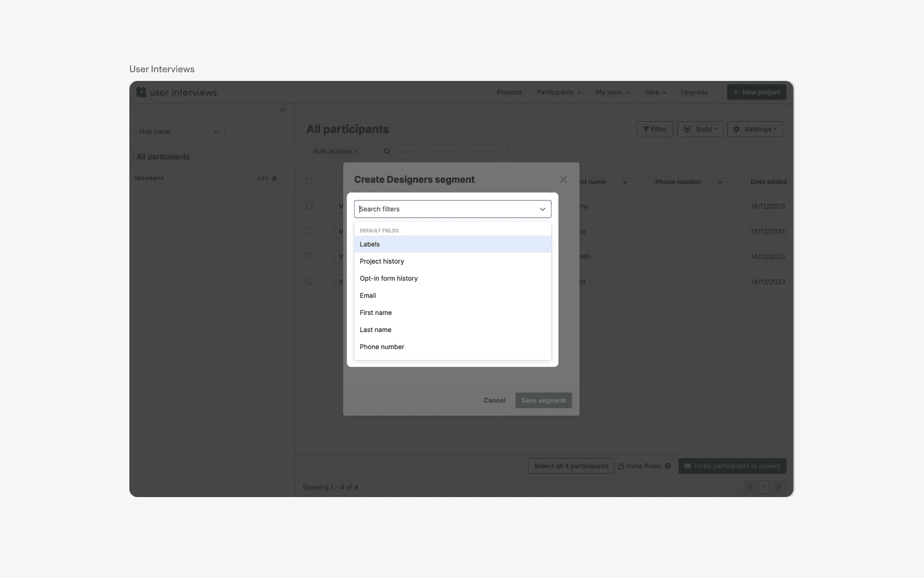
Task: Choose the Email filter option
Action: coord(368,296)
